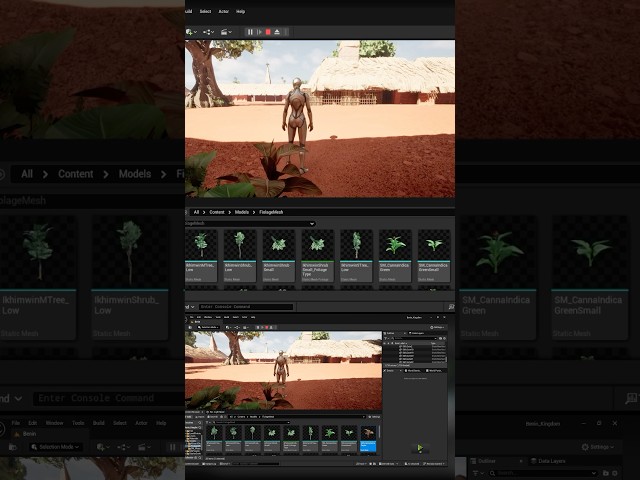Open Outliner filter icon in small editor
This screenshot has width=640, height=480.
click(386, 338)
